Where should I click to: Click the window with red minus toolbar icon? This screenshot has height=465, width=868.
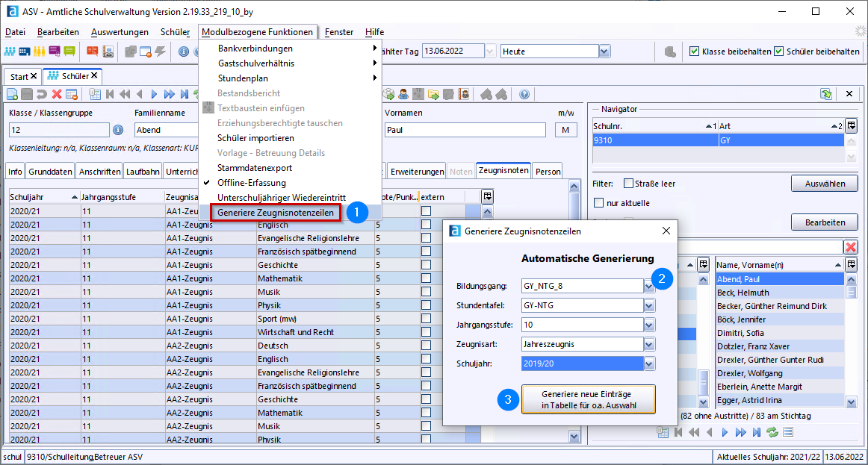tap(146, 52)
